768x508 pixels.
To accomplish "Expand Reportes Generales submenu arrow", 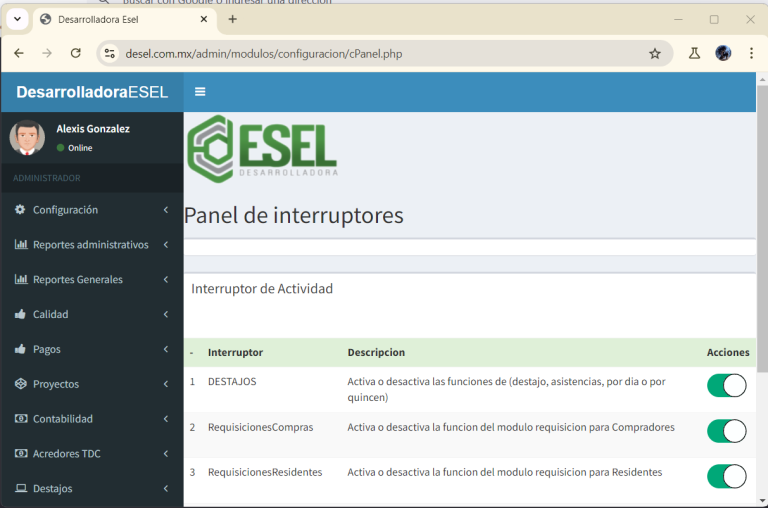I will [166, 280].
